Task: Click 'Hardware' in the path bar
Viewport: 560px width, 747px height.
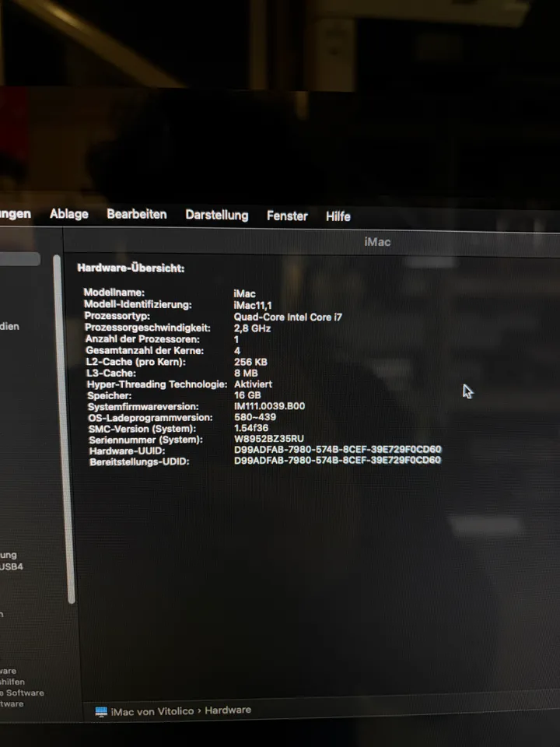Action: point(228,710)
